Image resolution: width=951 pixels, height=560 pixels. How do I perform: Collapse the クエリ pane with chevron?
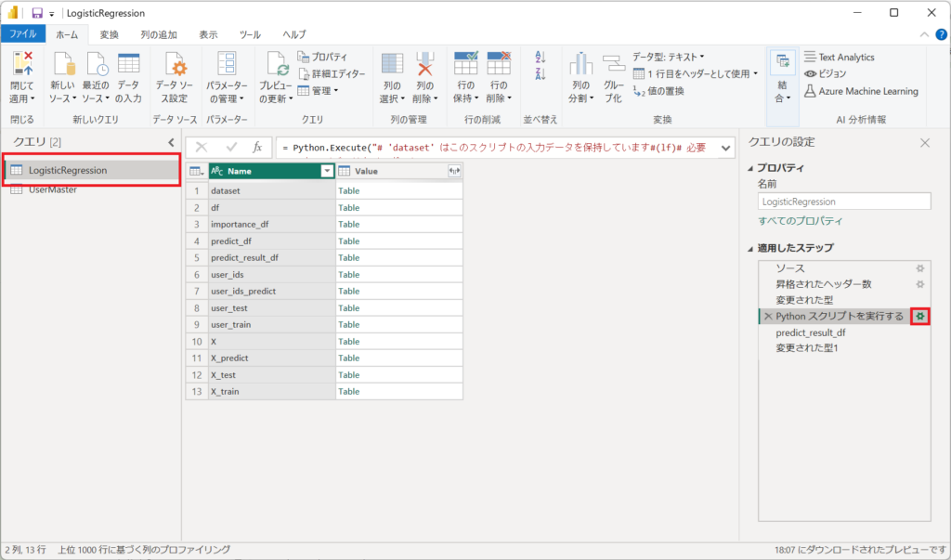pos(171,143)
